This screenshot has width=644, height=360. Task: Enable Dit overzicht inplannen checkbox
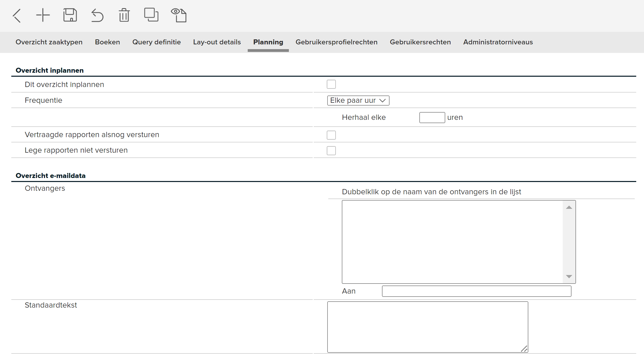click(331, 84)
